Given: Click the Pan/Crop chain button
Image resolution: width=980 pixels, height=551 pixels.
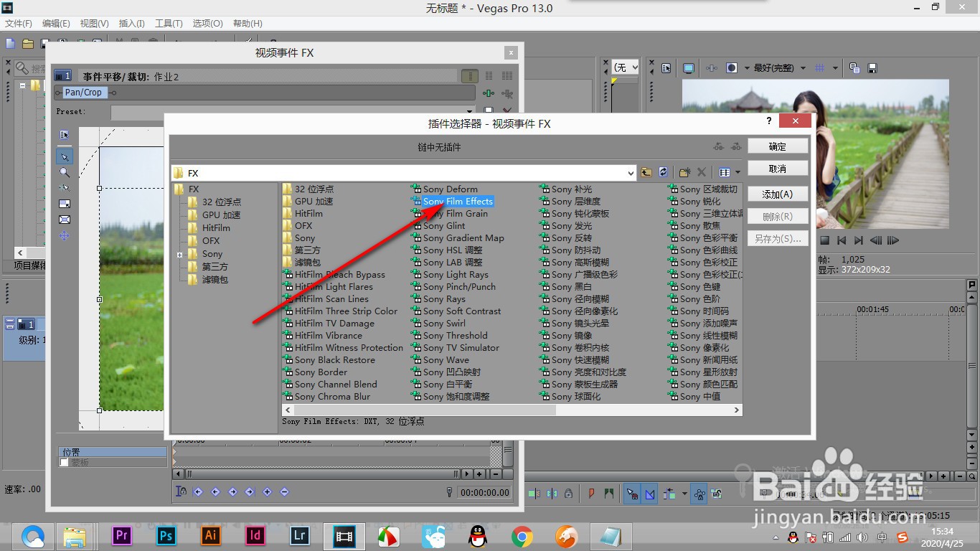Looking at the screenshot, I should click(83, 93).
